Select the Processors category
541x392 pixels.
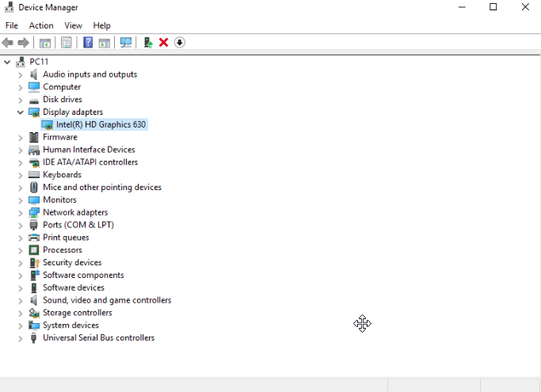pyautogui.click(x=62, y=250)
